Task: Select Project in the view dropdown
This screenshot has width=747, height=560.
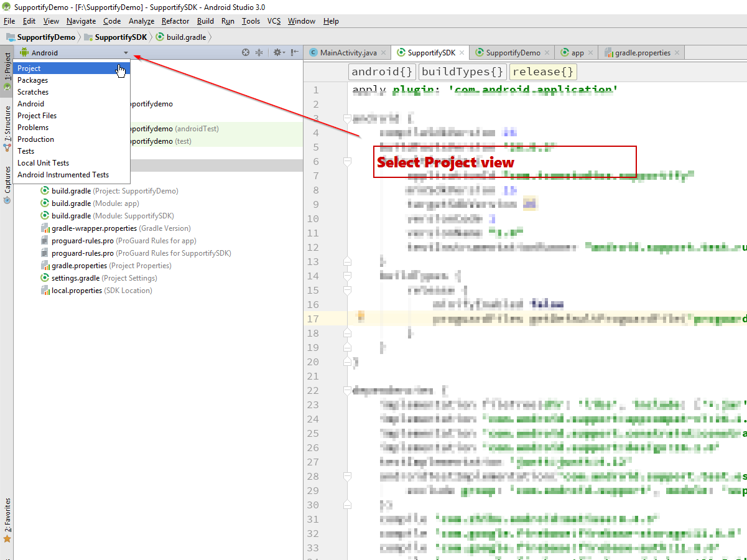Action: point(72,68)
